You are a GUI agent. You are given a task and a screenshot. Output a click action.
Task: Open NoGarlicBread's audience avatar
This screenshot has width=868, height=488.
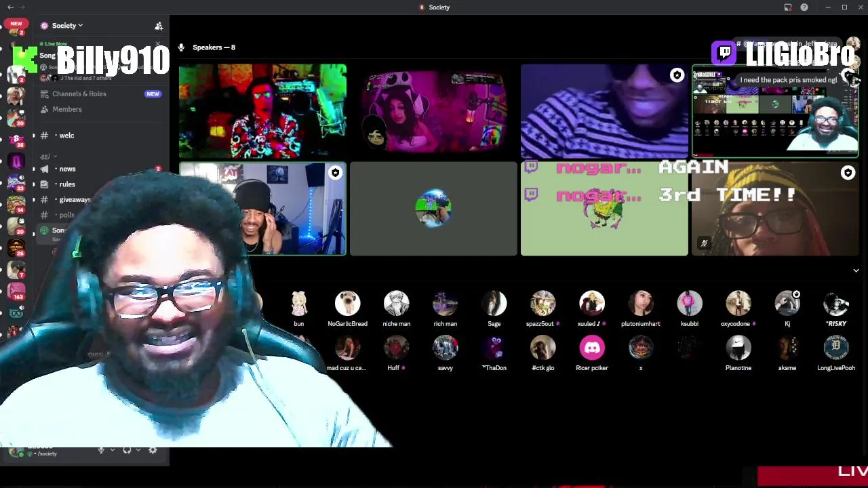point(348,304)
